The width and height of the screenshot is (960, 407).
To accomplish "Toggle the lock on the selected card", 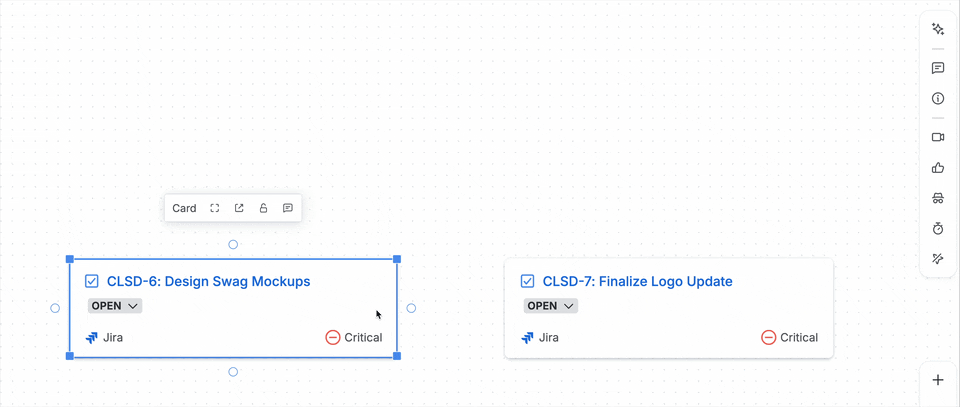I will (263, 208).
